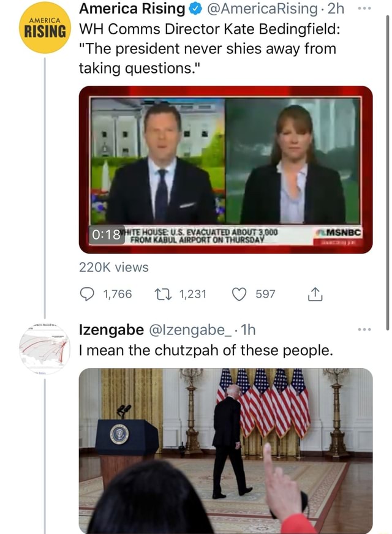Open photo of president walking away

[x=225, y=450]
